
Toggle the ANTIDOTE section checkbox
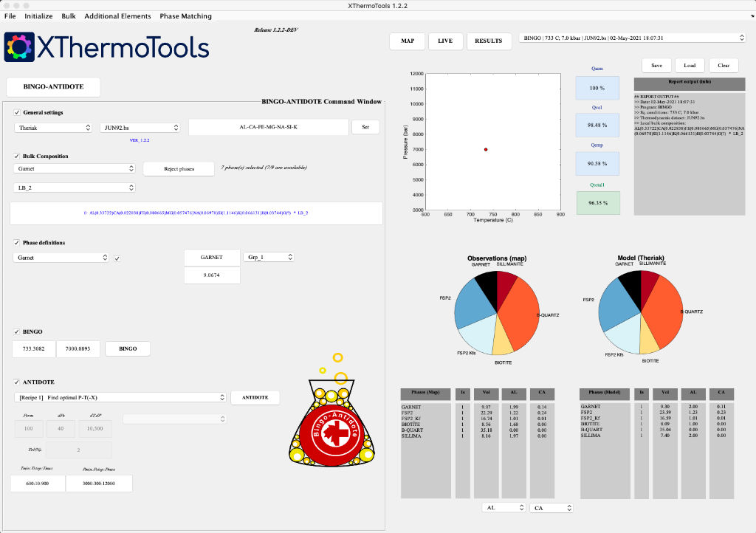point(17,382)
